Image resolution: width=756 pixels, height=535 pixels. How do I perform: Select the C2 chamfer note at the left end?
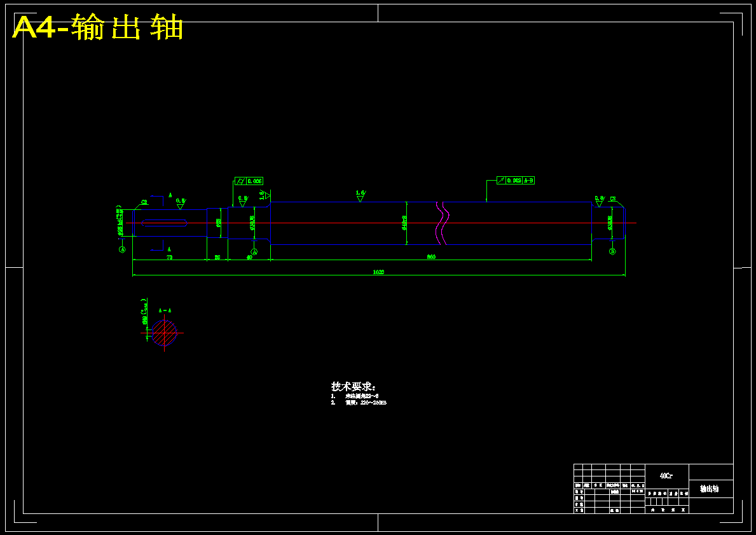pos(144,202)
